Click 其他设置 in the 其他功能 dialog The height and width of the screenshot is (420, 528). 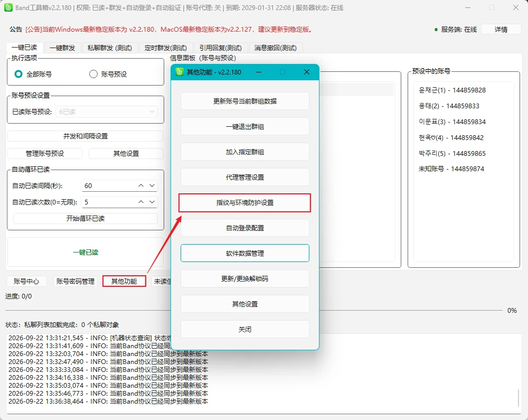tap(245, 304)
